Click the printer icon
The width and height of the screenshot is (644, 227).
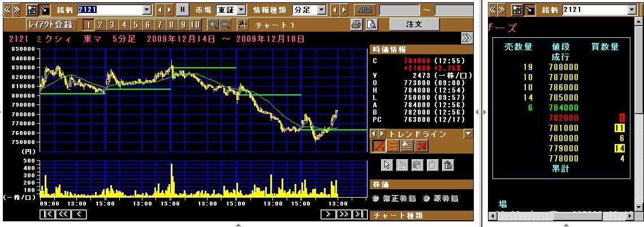coord(356,24)
